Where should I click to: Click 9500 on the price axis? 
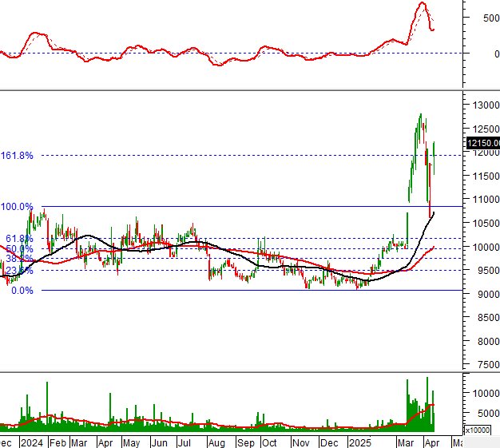[489, 271]
